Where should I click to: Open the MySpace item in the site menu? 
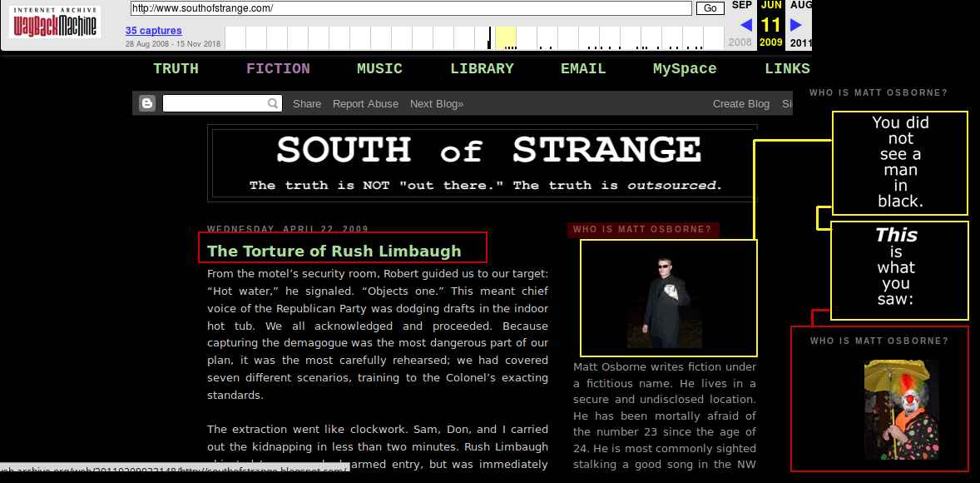click(685, 69)
